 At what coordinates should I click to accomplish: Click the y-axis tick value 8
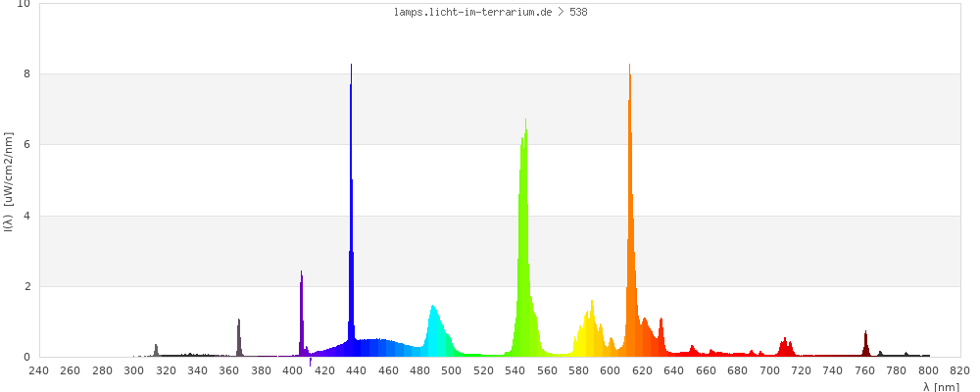pyautogui.click(x=26, y=73)
